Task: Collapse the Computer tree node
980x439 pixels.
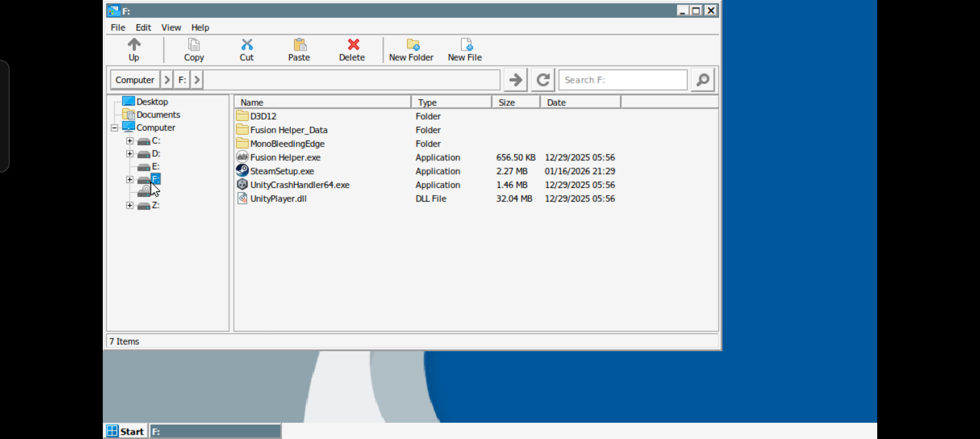Action: [115, 128]
